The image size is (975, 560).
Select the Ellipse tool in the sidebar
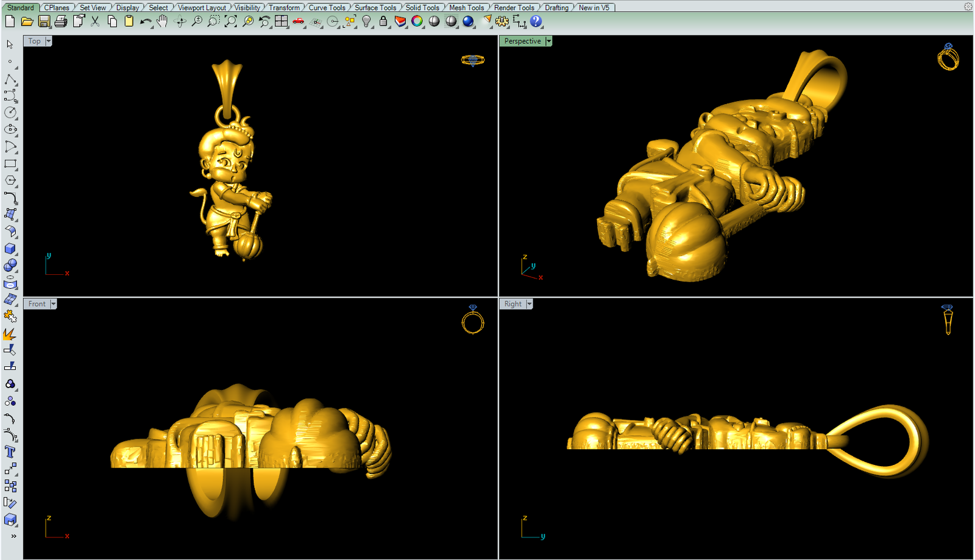point(10,129)
